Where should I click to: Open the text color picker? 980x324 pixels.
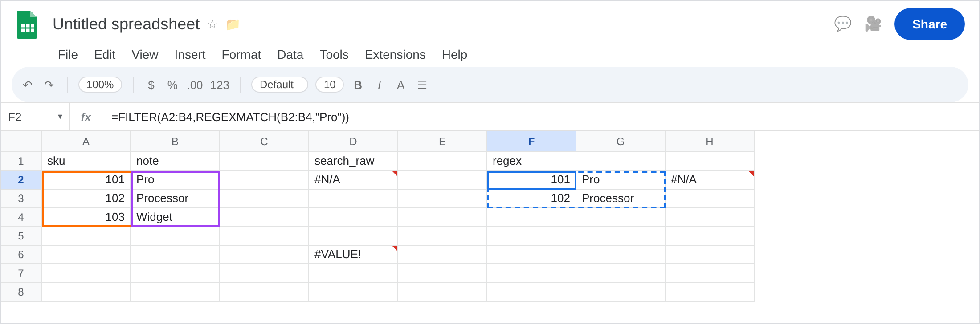[400, 85]
